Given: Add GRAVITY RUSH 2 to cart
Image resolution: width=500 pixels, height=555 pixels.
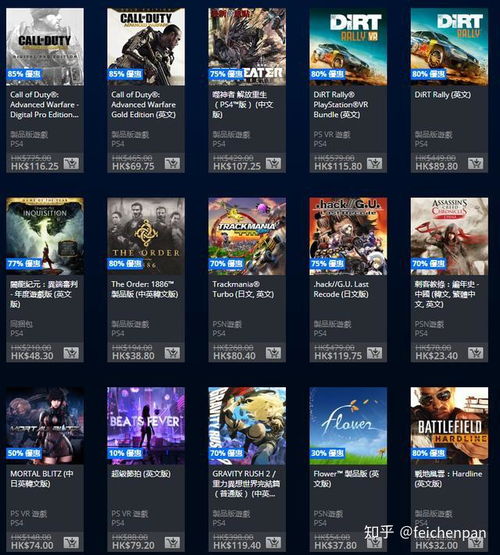Looking at the screenshot, I should (x=274, y=543).
